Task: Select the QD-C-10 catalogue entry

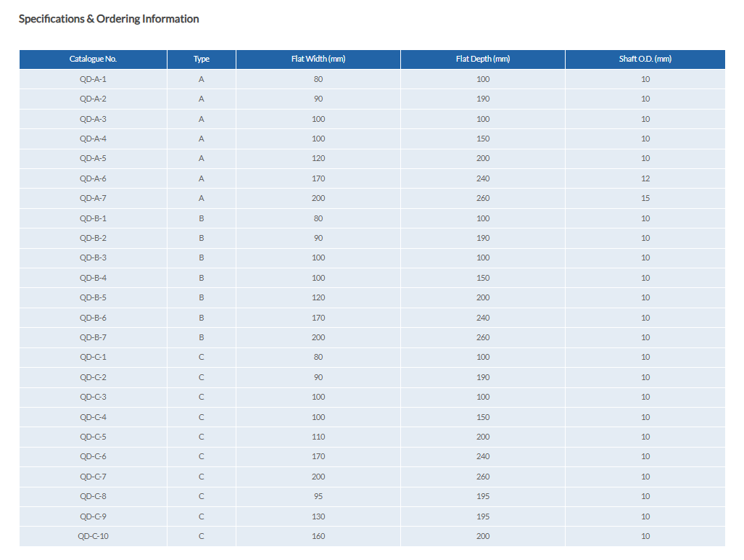Action: pyautogui.click(x=93, y=536)
